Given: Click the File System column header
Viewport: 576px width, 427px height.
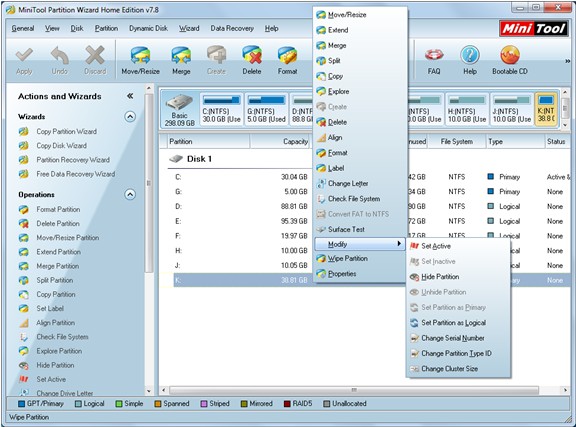Looking at the screenshot, I should (x=457, y=141).
